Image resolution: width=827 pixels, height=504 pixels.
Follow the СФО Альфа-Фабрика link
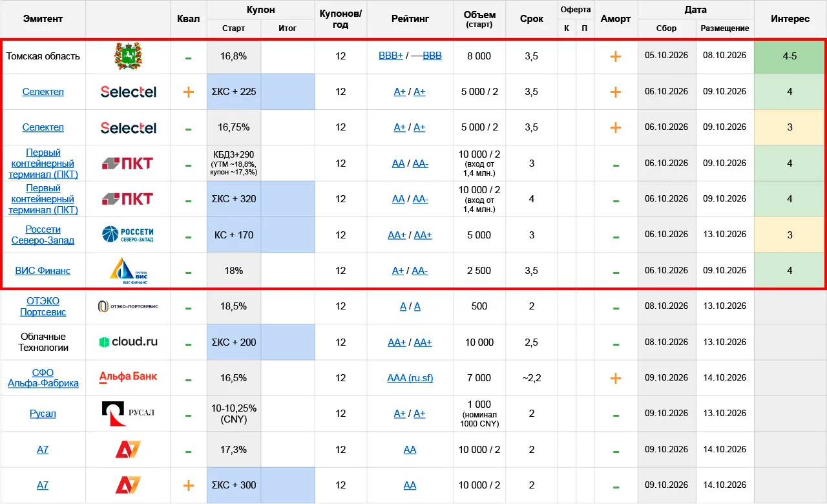(43, 378)
